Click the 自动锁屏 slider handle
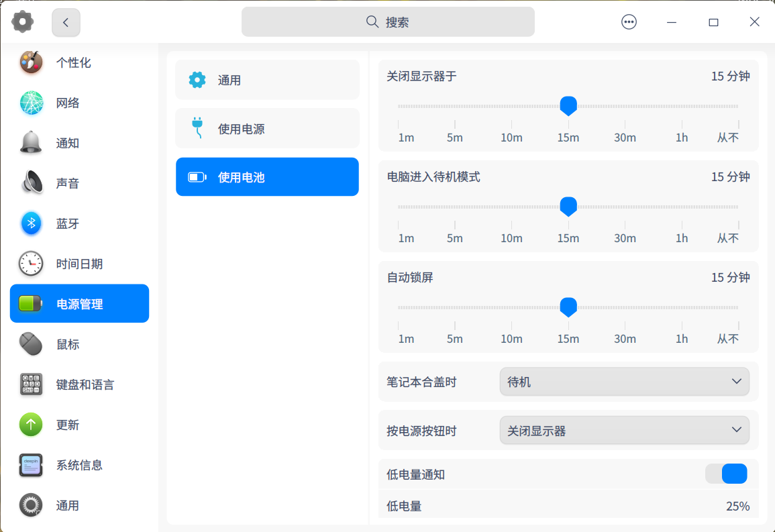This screenshot has width=775, height=532. tap(568, 307)
